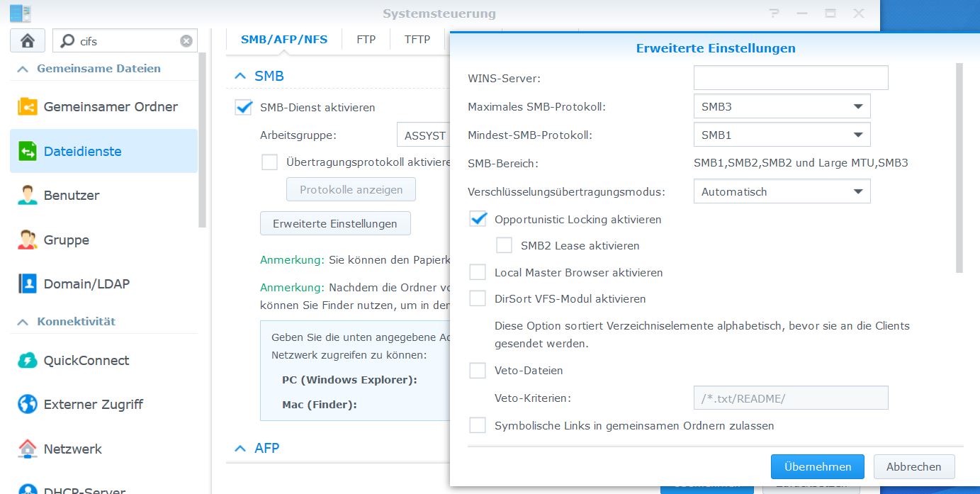Enable Local Master Browser aktivieren

(x=478, y=272)
